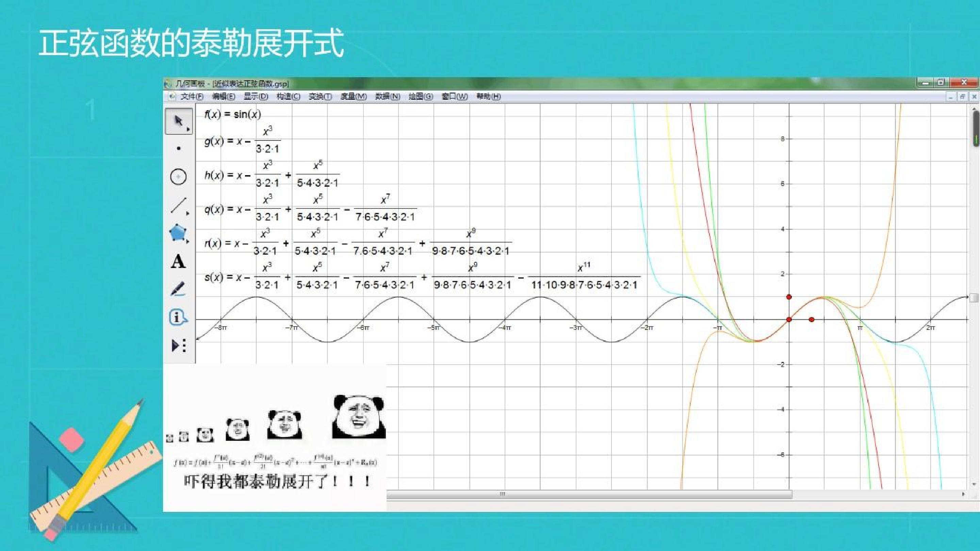Select the Information tool

click(178, 317)
